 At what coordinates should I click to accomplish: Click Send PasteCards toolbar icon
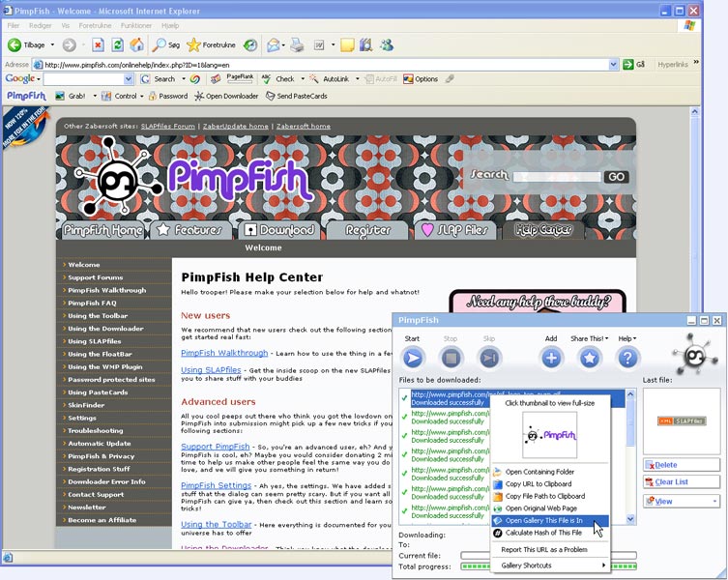point(296,96)
